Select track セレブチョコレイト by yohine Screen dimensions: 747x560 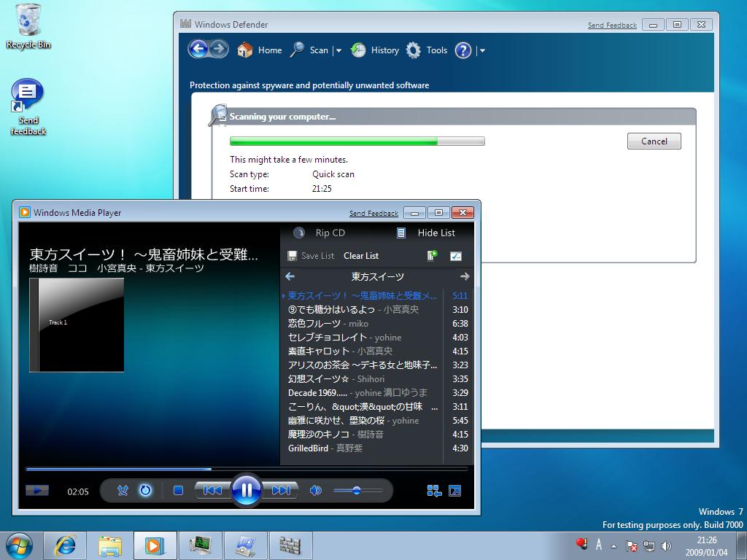[377, 337]
